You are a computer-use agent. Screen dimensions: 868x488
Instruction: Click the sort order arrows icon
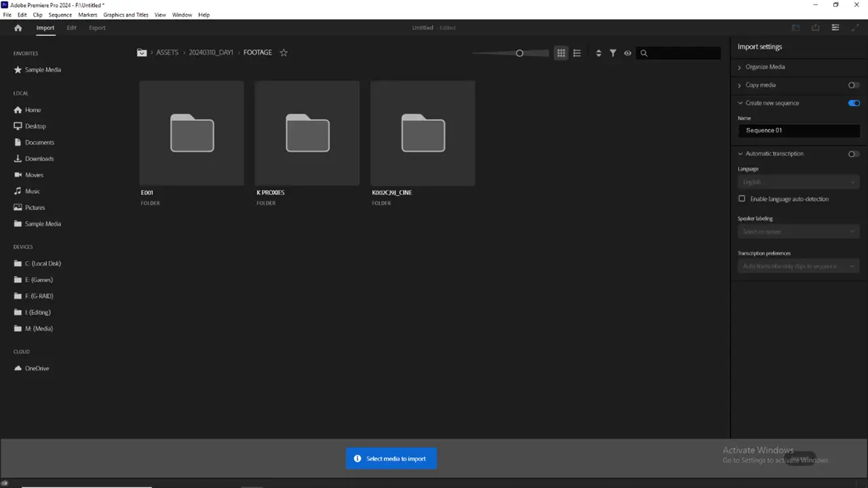click(599, 53)
